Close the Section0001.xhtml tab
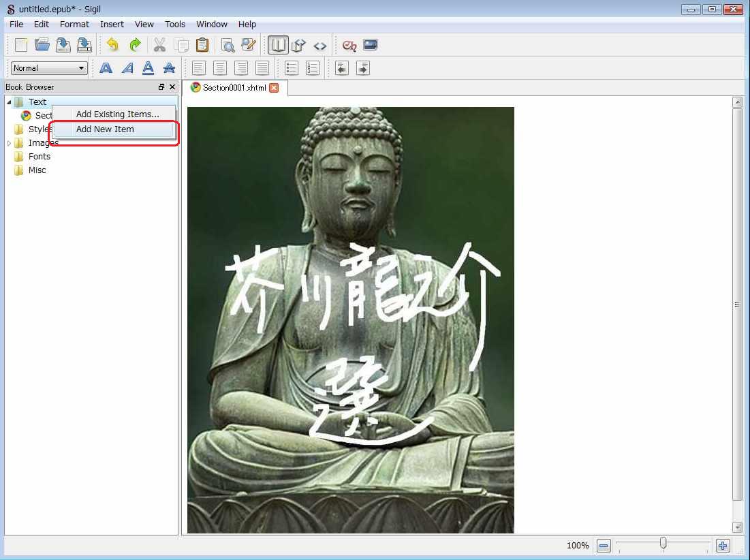 tap(274, 88)
